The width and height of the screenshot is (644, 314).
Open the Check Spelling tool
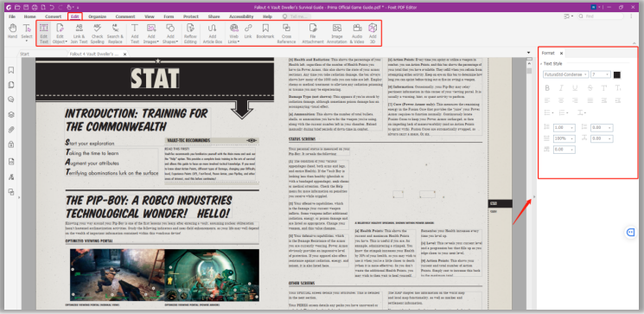point(98,33)
